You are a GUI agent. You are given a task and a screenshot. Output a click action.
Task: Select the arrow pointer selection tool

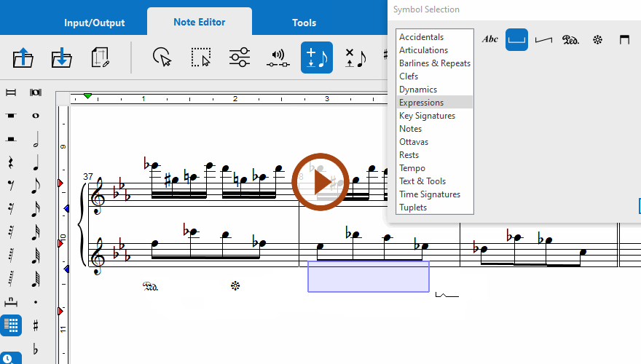162,58
